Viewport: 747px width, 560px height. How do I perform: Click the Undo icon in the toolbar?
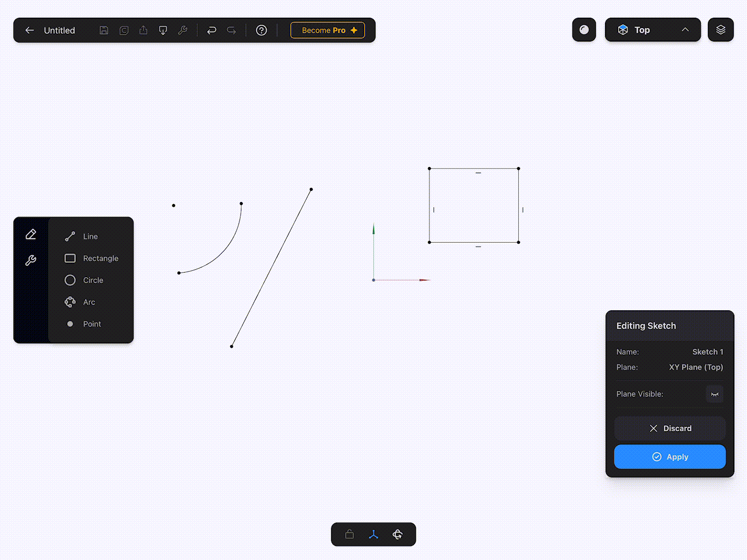[x=212, y=30]
